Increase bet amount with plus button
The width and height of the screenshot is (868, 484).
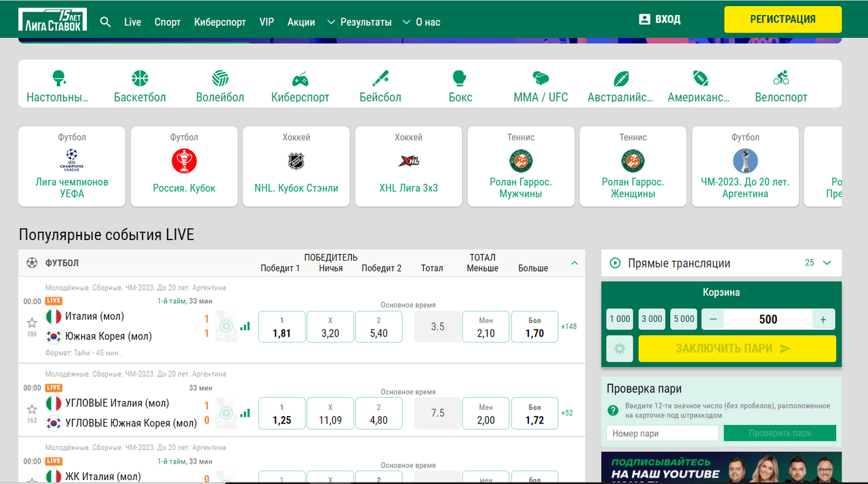click(823, 319)
